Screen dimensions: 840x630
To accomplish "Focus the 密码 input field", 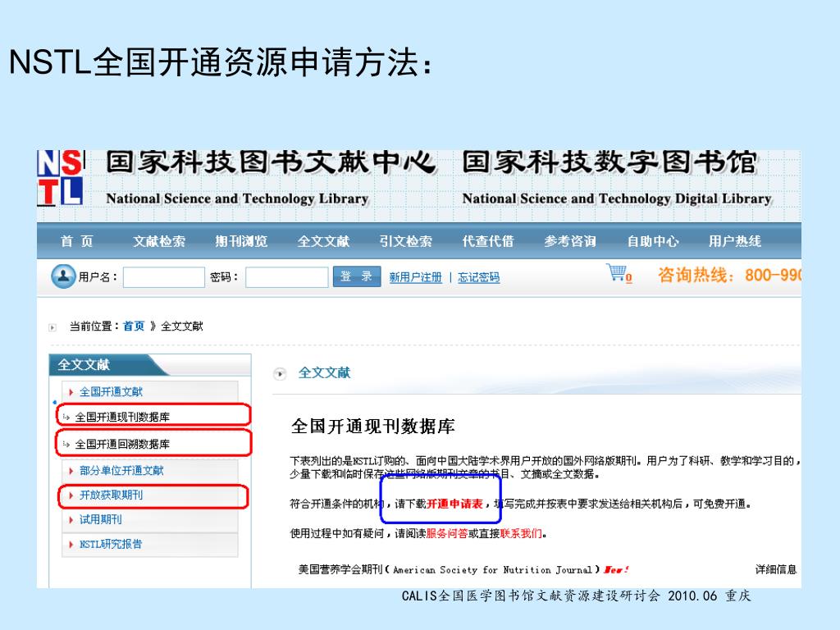I will point(286,277).
